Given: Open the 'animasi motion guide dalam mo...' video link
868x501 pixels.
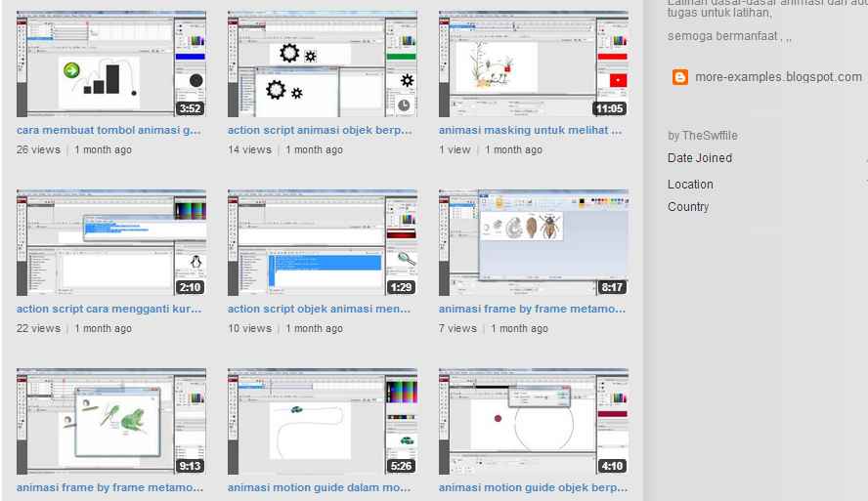Looking at the screenshot, I should click(319, 487).
